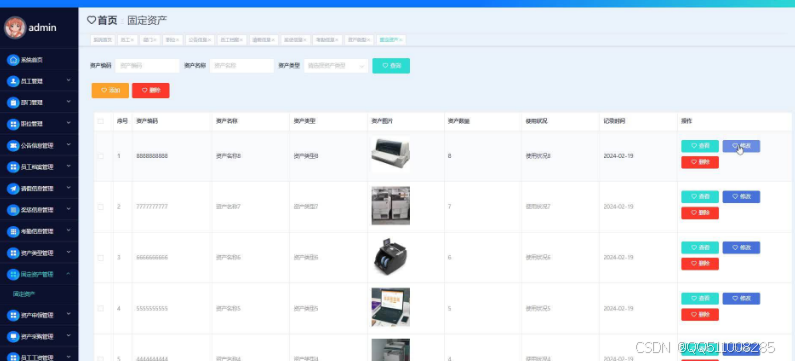Click the 公告信息管理 sidebar icon
795x361 pixels.
tap(13, 146)
